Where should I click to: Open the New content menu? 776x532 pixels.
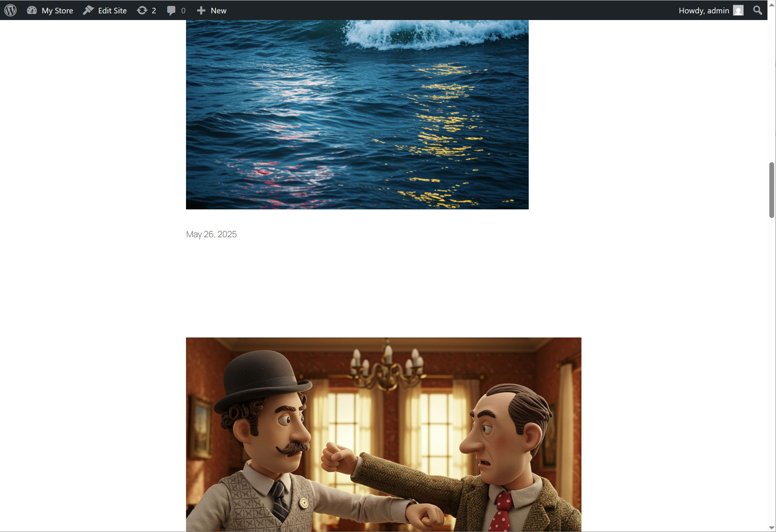tap(218, 10)
